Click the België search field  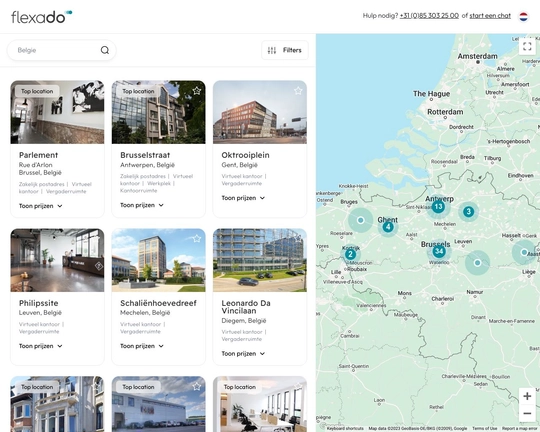[x=62, y=50]
